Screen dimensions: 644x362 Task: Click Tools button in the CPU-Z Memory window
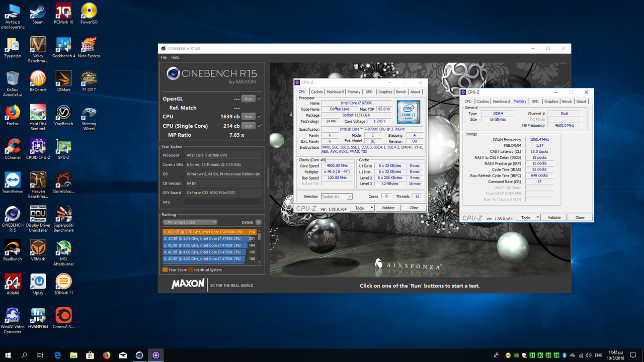(x=525, y=218)
